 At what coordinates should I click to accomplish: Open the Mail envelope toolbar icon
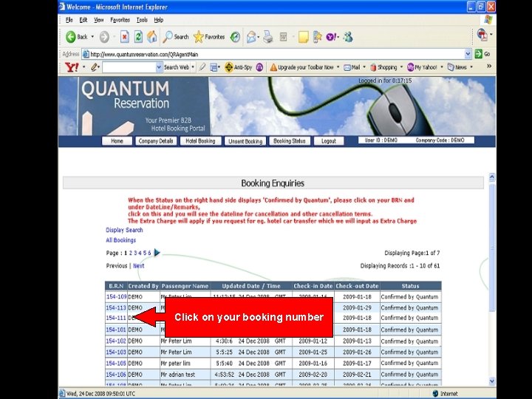point(251,37)
